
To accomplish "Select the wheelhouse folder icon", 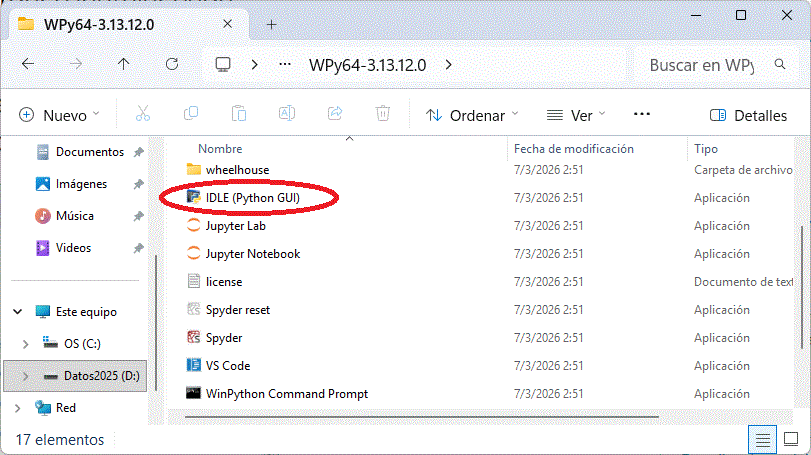I will click(193, 170).
